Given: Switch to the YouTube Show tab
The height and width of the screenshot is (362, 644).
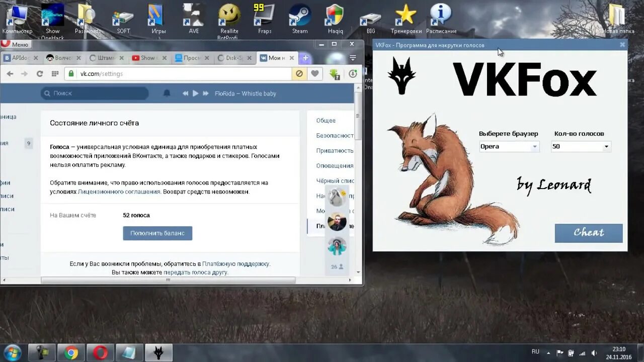Looking at the screenshot, I should (x=148, y=58).
